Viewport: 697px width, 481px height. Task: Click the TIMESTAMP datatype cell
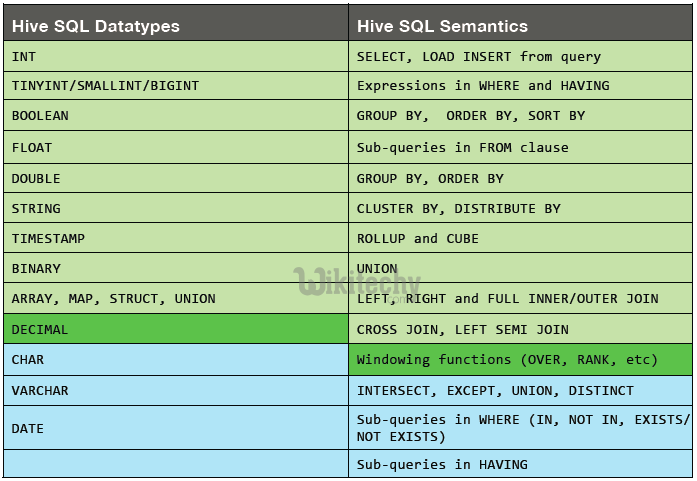[175, 238]
